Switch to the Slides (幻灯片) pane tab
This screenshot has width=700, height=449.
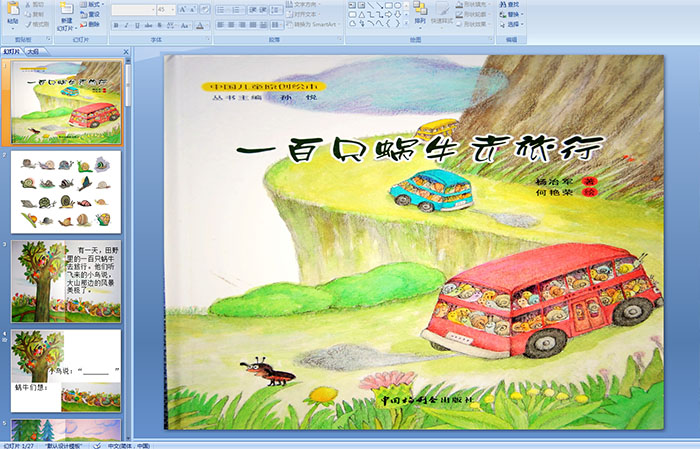[x=11, y=52]
